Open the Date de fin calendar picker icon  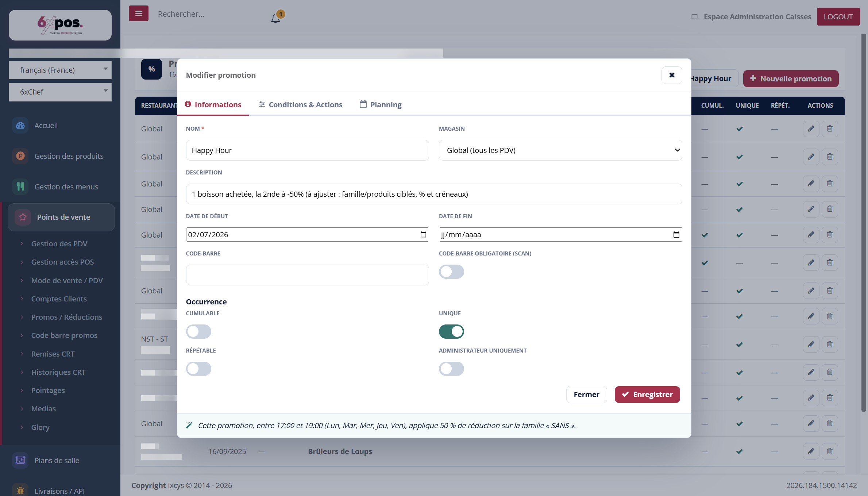click(x=676, y=234)
